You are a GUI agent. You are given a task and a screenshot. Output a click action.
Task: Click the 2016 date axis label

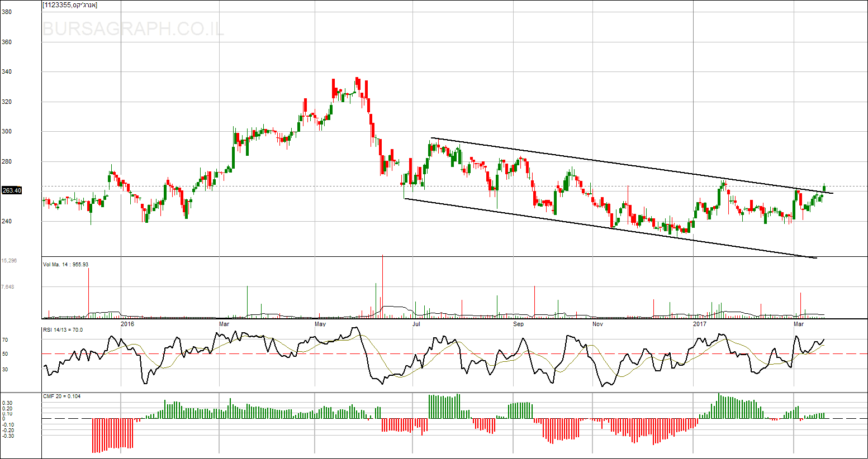tap(127, 324)
